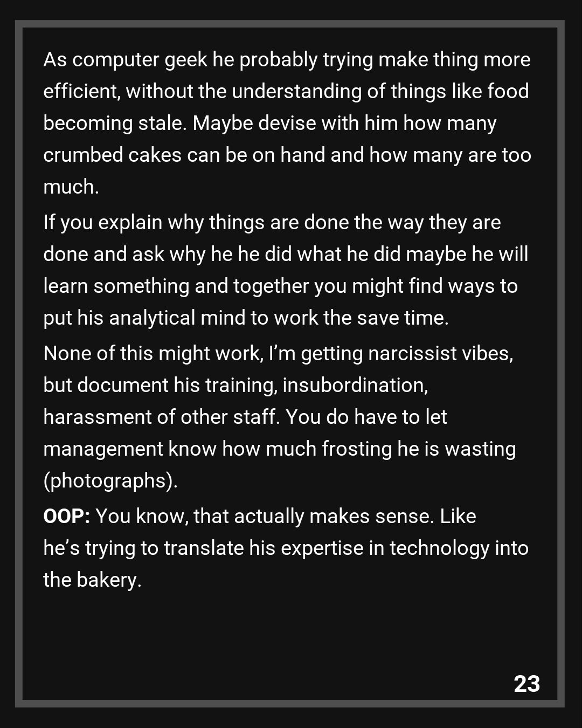Click the word (photographs) in parentheses

tap(110, 480)
